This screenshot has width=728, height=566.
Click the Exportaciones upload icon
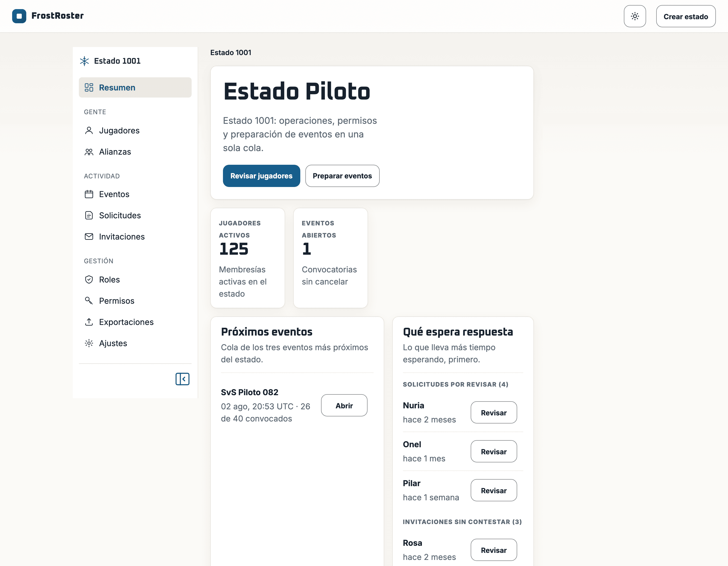tap(89, 322)
